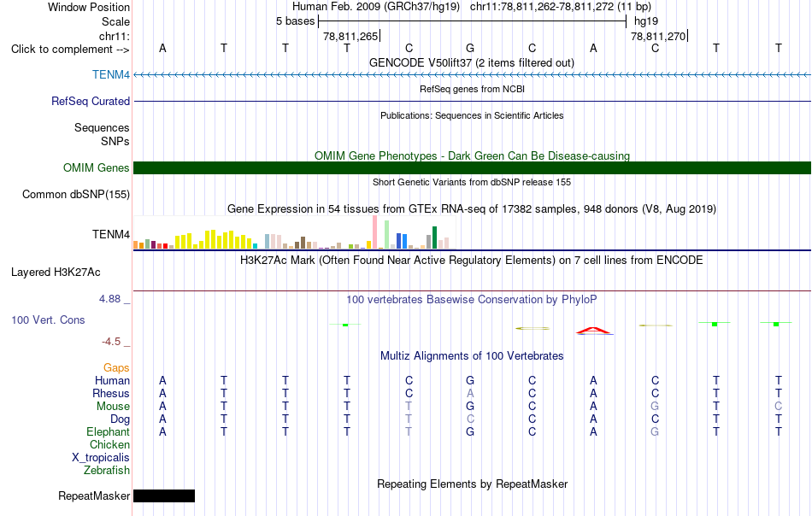This screenshot has height=516, width=812.
Task: Click the Scale label
Action: point(115,21)
